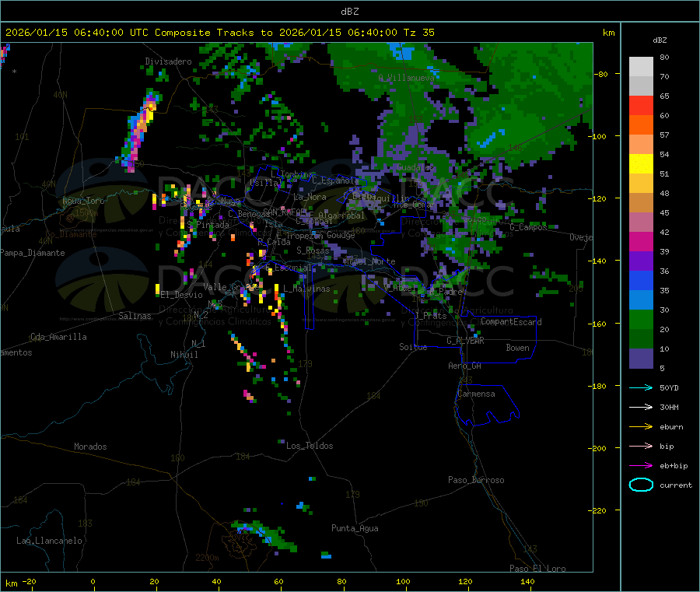
Task: Click the 'Paso_El_Loro' map label
Action: coord(537,569)
